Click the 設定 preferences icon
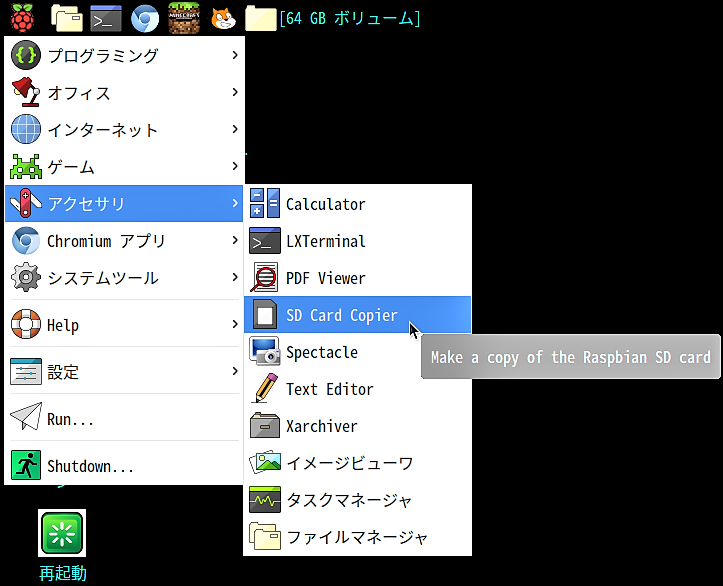 pyautogui.click(x=26, y=372)
